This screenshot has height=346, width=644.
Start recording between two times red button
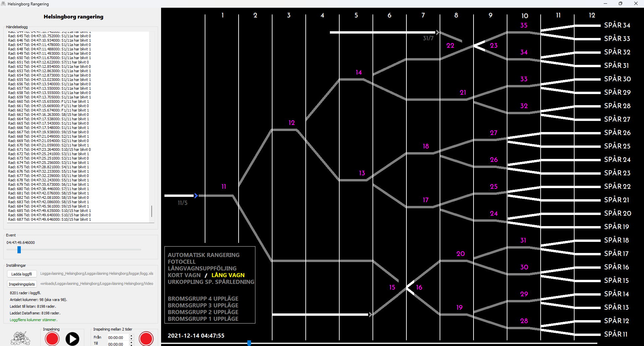coord(146,338)
